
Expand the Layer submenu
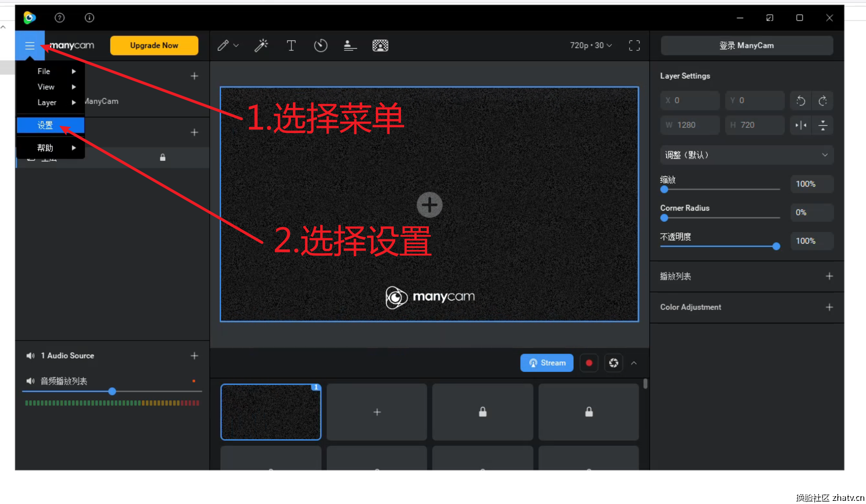click(50, 103)
